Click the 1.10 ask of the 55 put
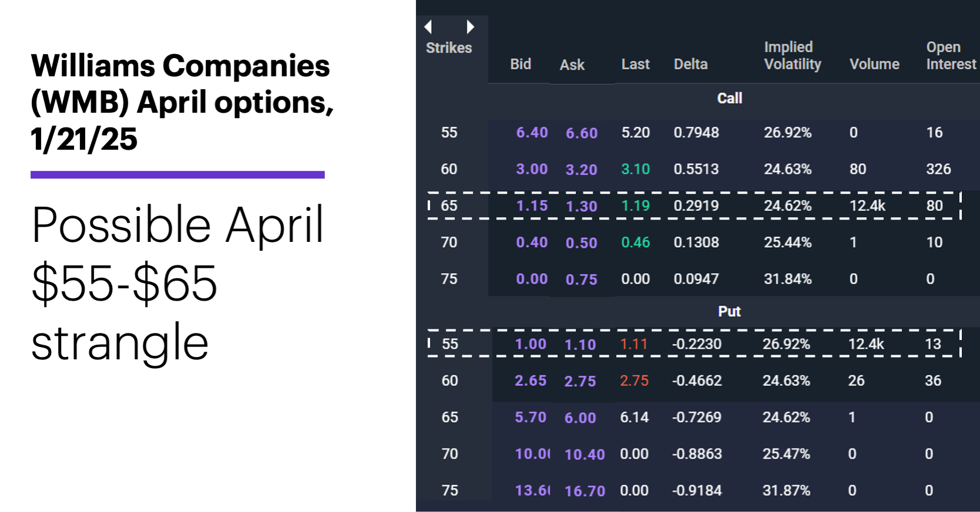 click(x=581, y=345)
